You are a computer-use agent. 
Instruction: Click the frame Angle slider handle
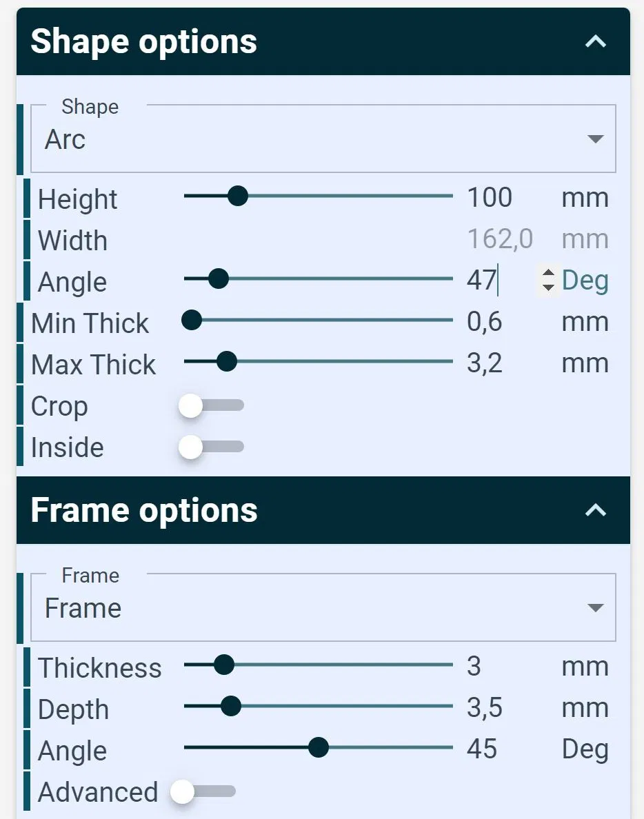tap(319, 748)
